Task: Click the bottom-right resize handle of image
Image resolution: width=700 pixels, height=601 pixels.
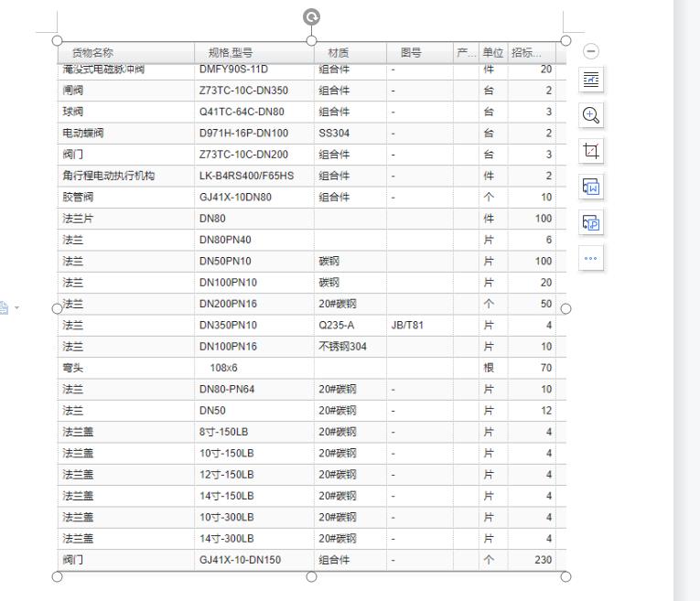Action: (x=565, y=576)
